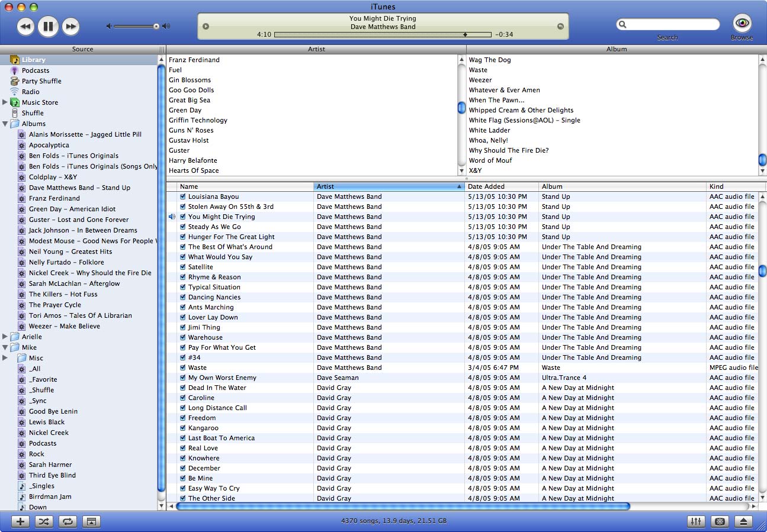Click the Albums folder icon in the Source list
The width and height of the screenshot is (767, 532).
(x=15, y=124)
